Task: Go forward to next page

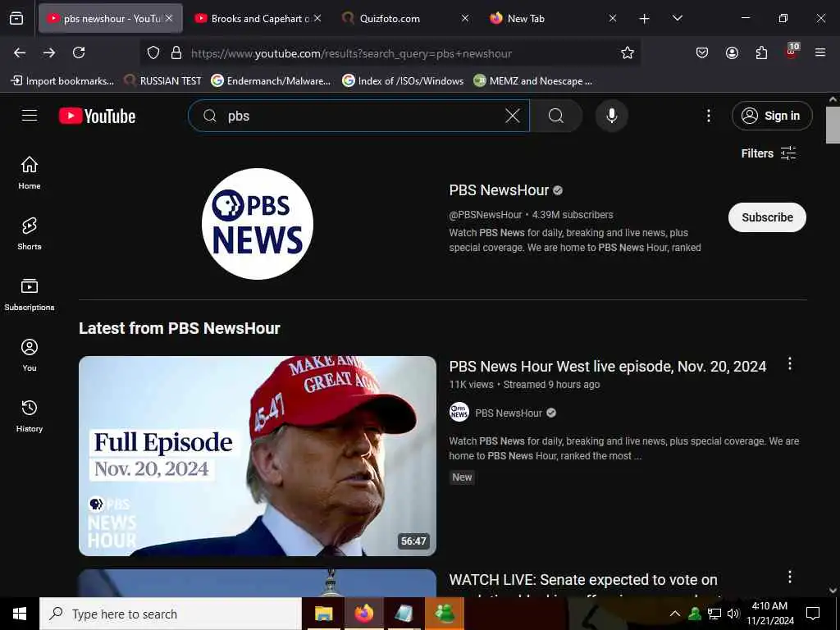Action: pyautogui.click(x=49, y=52)
